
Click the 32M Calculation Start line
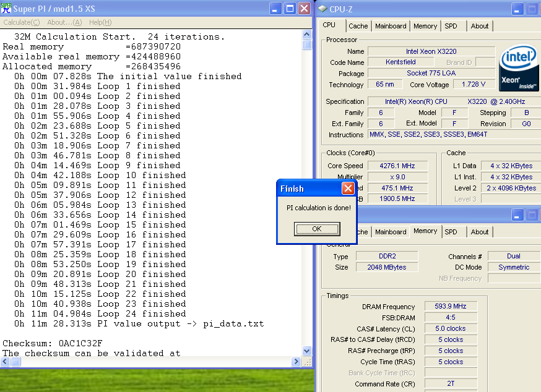click(x=119, y=36)
